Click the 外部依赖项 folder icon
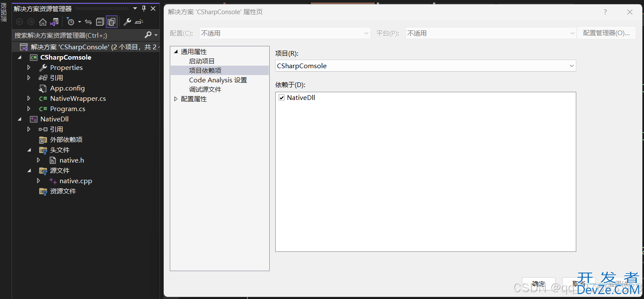Viewport: 644px width, 299px height. point(43,140)
